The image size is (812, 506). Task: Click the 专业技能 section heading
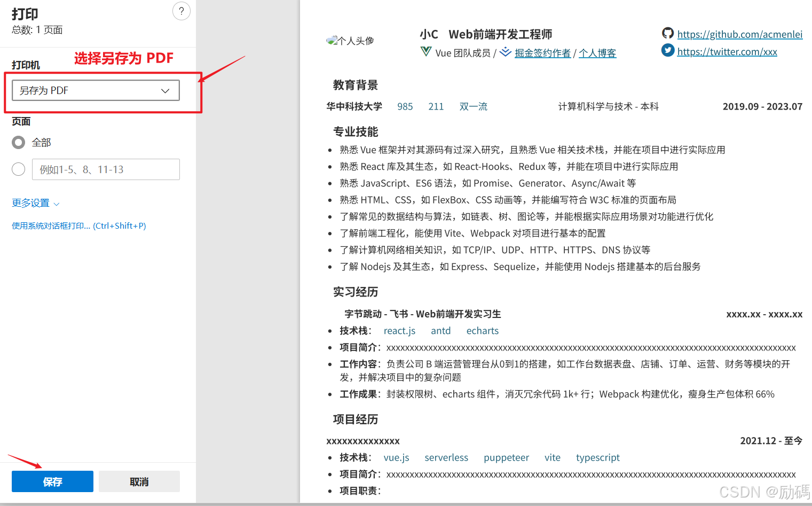[356, 131]
